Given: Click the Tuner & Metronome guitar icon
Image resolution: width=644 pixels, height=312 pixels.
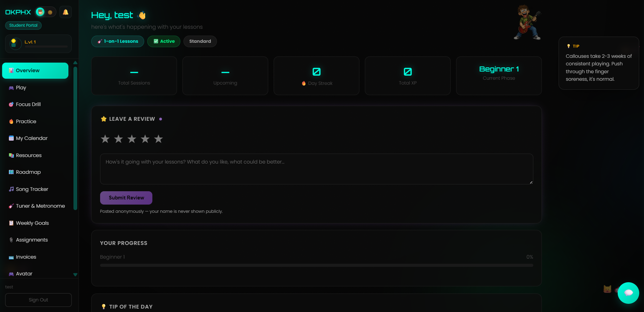Looking at the screenshot, I should click(11, 206).
